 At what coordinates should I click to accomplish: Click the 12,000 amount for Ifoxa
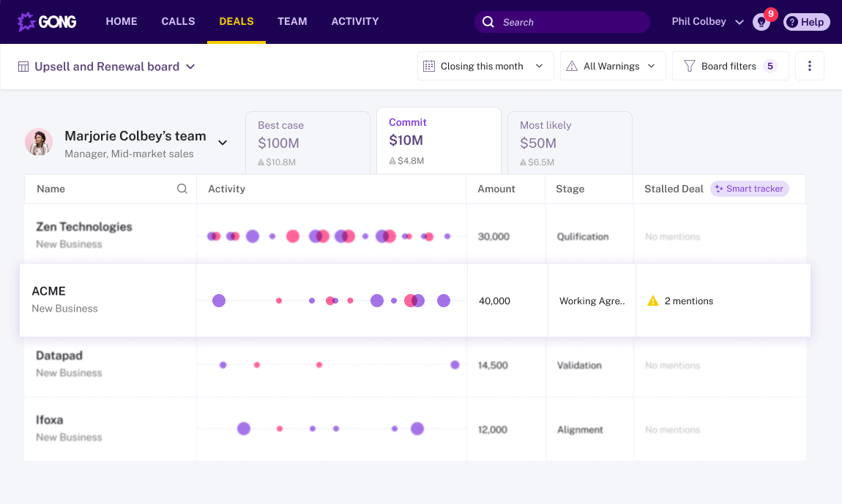(493, 430)
